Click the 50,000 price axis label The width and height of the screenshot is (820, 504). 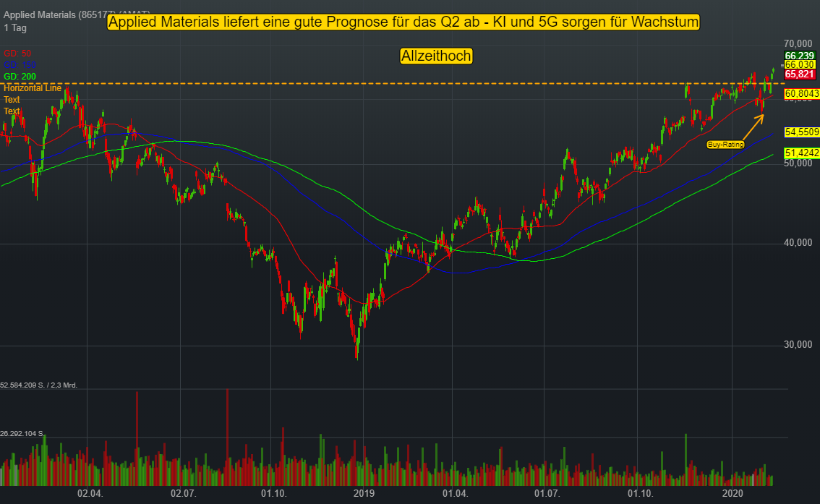point(798,163)
